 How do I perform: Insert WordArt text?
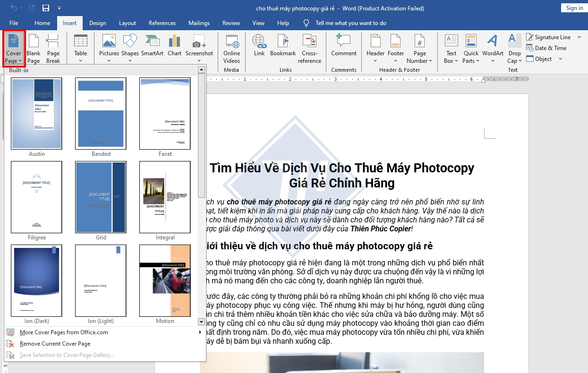click(x=493, y=47)
